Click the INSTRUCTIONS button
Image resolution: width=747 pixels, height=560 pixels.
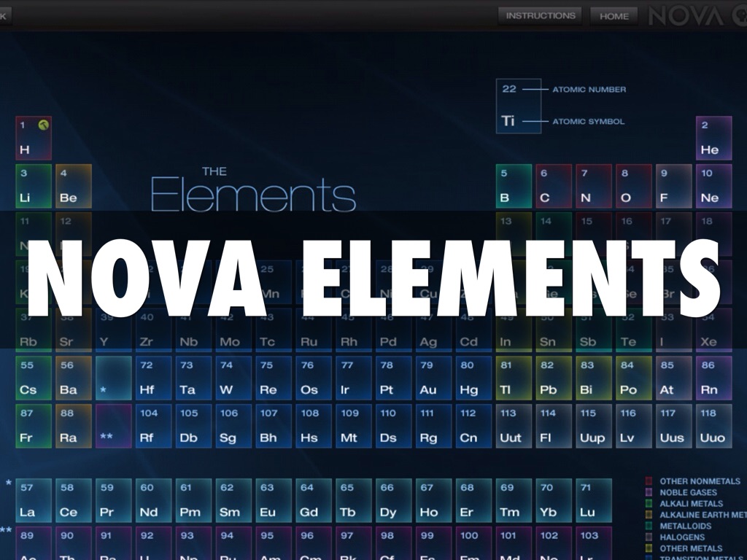pos(540,15)
